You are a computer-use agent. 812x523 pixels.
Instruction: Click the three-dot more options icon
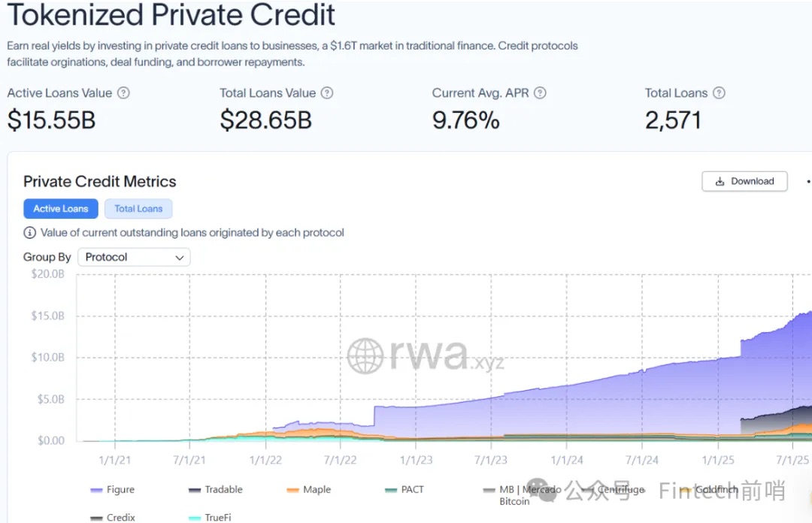(x=808, y=181)
